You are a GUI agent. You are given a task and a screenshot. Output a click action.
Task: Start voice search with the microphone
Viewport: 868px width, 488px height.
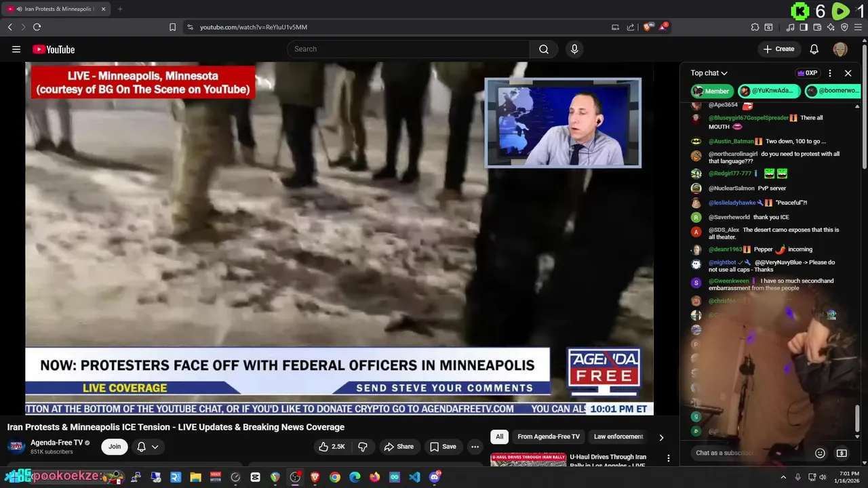pos(574,49)
